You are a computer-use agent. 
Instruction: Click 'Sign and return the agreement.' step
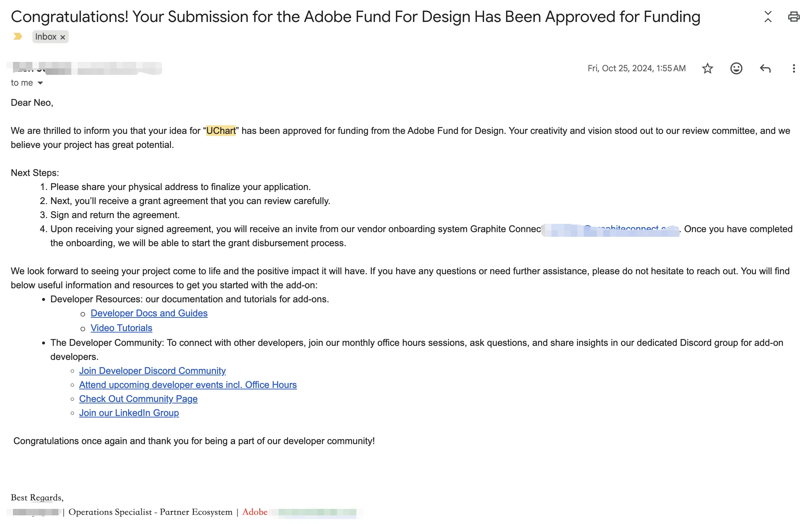115,215
